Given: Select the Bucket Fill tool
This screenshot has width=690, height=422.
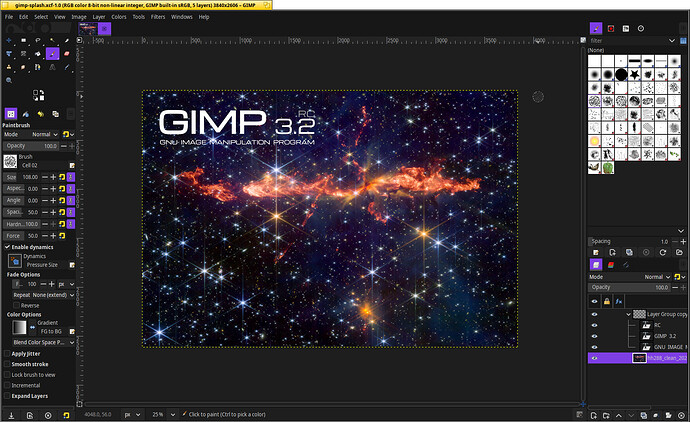Looking at the screenshot, I should [x=38, y=54].
